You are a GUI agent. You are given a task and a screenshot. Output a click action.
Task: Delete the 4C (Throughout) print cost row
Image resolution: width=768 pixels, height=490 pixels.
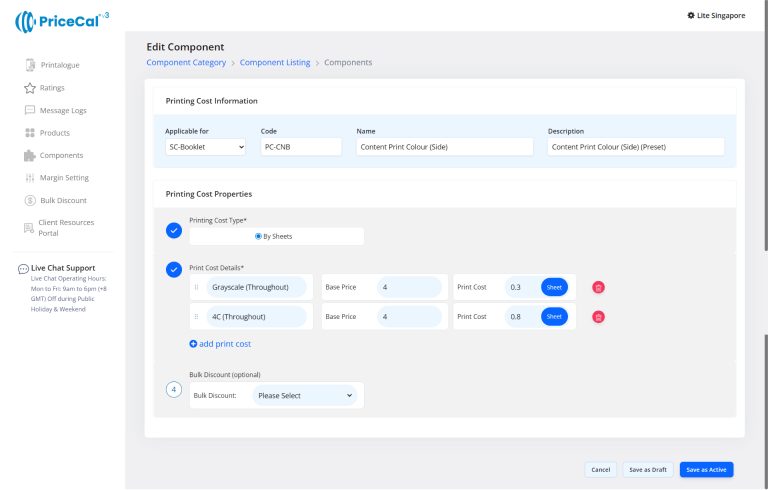point(598,317)
